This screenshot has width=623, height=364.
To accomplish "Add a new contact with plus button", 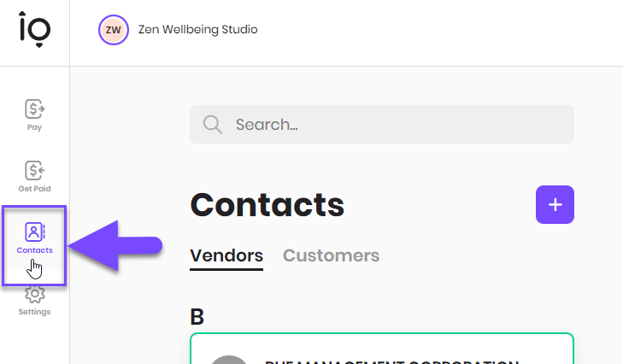I will coord(555,205).
